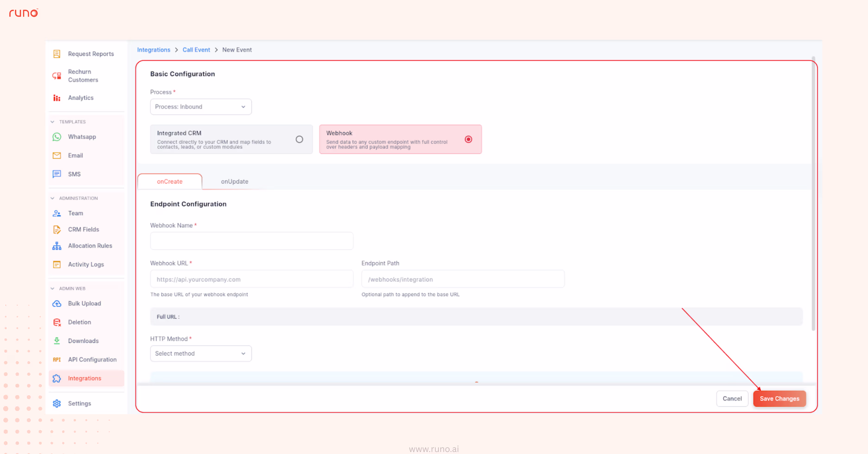
Task: Select the Rechurn Customers icon
Action: [x=57, y=75]
